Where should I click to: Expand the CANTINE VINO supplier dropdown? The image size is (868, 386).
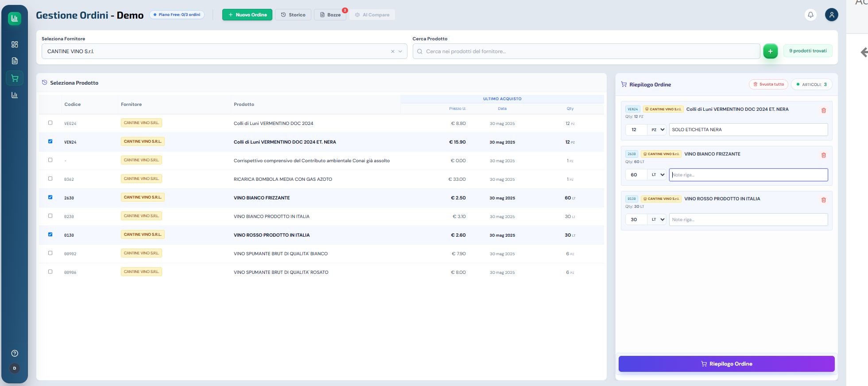point(400,51)
